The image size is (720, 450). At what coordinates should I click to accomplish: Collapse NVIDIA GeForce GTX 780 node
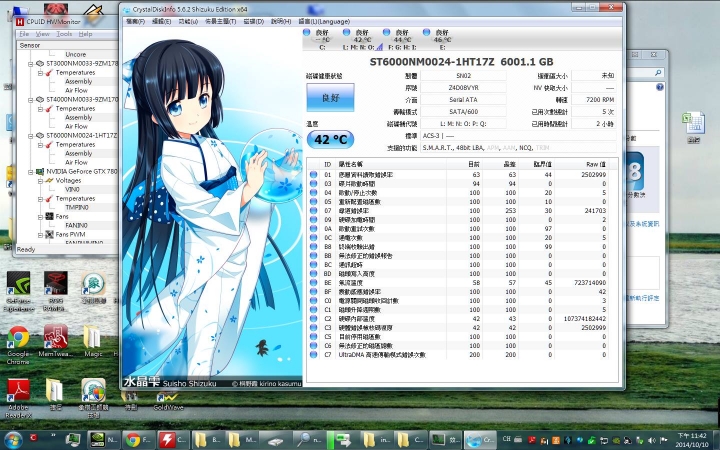31,171
